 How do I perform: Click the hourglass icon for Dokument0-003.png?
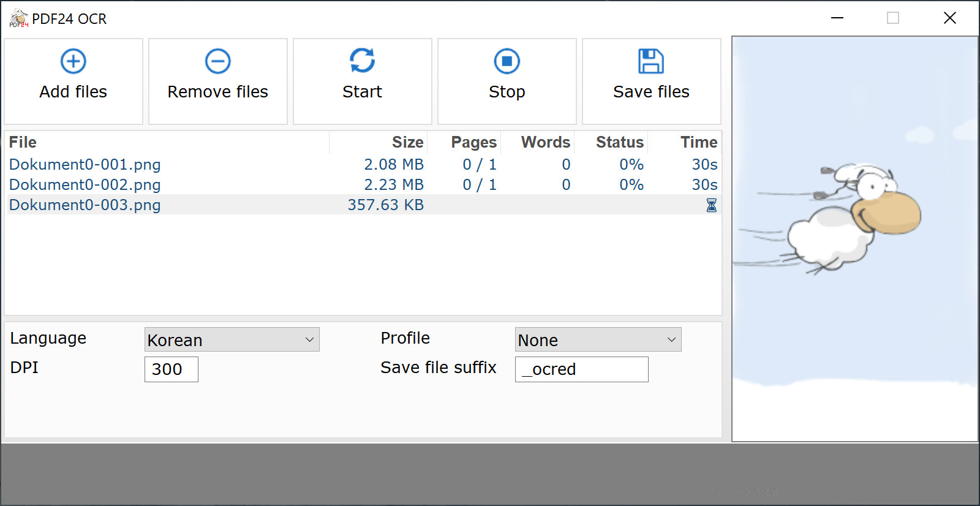711,205
